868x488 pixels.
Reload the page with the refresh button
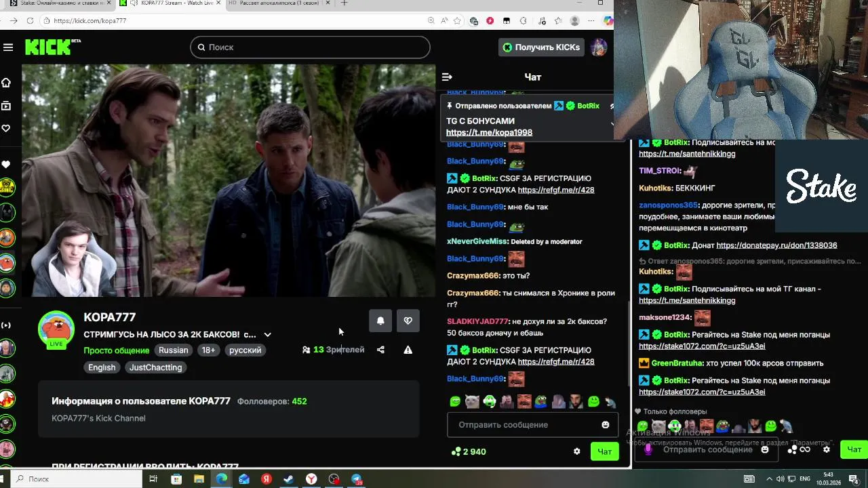(30, 20)
